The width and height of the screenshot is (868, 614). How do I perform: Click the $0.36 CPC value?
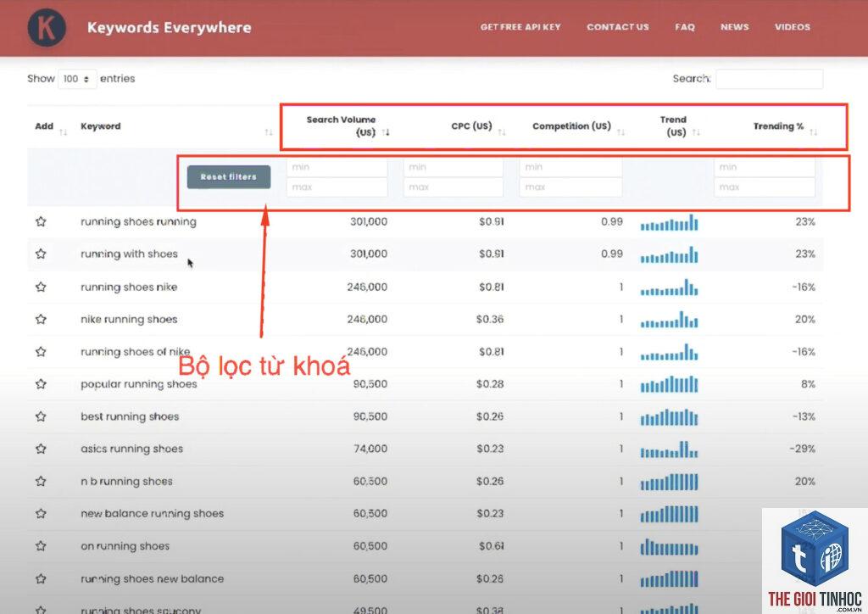490,319
